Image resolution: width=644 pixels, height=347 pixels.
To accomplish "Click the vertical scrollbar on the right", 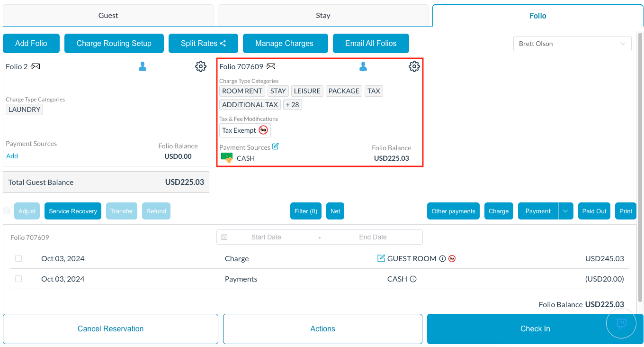I will click(640, 166).
